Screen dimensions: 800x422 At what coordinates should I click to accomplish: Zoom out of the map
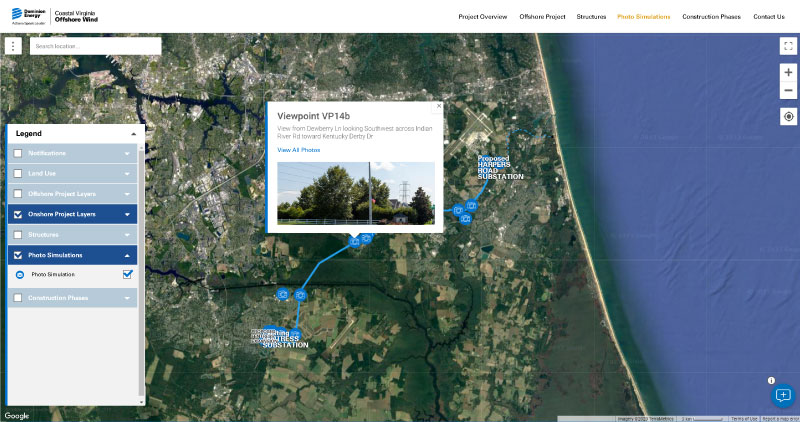point(788,91)
